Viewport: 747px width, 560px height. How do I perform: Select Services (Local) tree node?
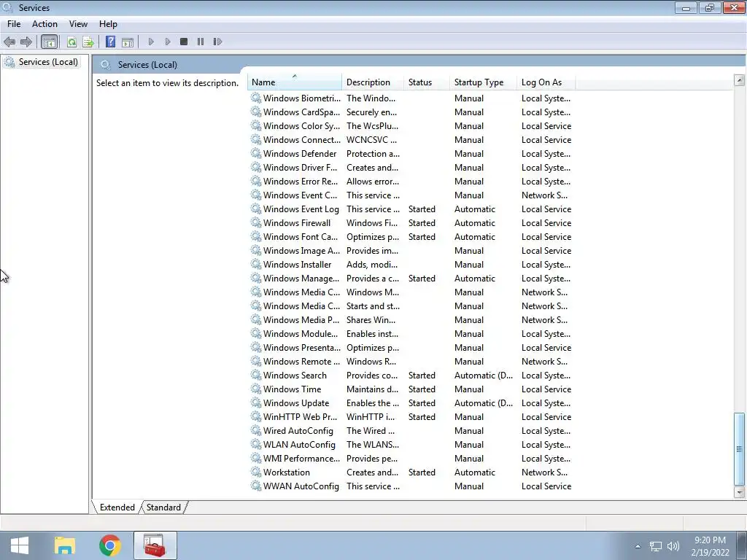coord(41,62)
